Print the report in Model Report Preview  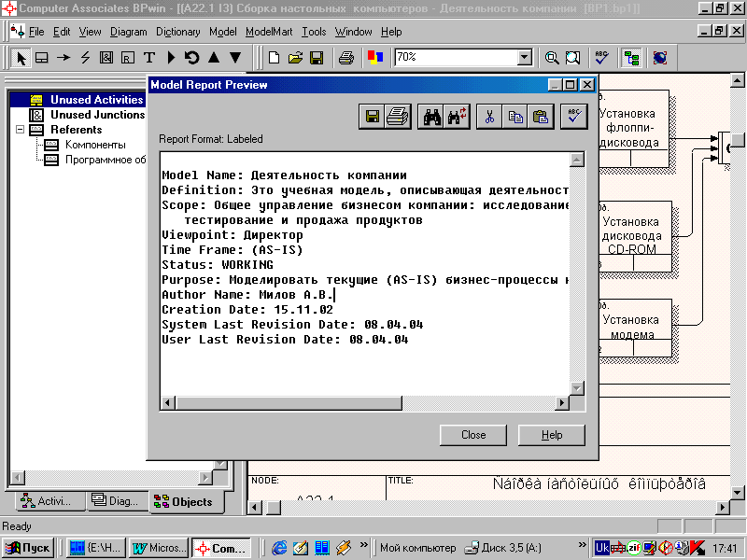coord(398,117)
